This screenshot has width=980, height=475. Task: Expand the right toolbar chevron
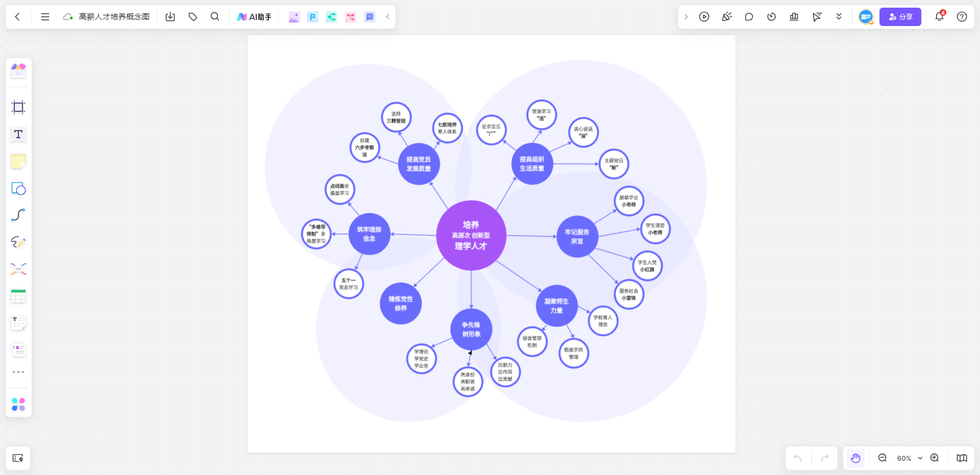(x=686, y=17)
